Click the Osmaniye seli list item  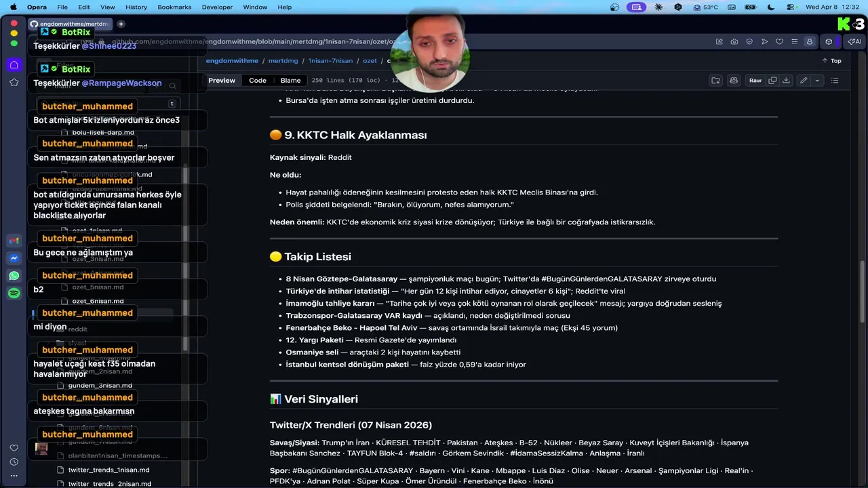373,352
